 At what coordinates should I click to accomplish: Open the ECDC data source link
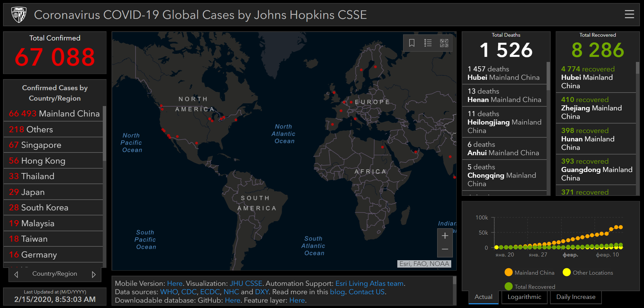pos(210,292)
